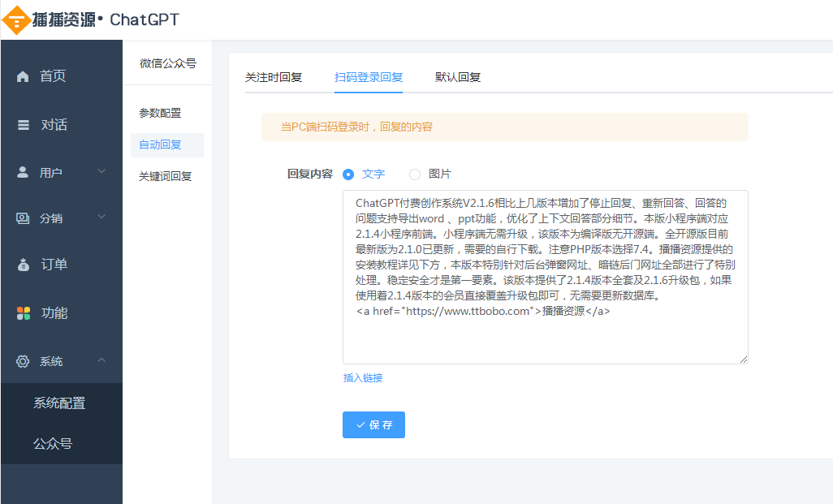The image size is (833, 504).
Task: Click the 保存 button
Action: point(373,424)
